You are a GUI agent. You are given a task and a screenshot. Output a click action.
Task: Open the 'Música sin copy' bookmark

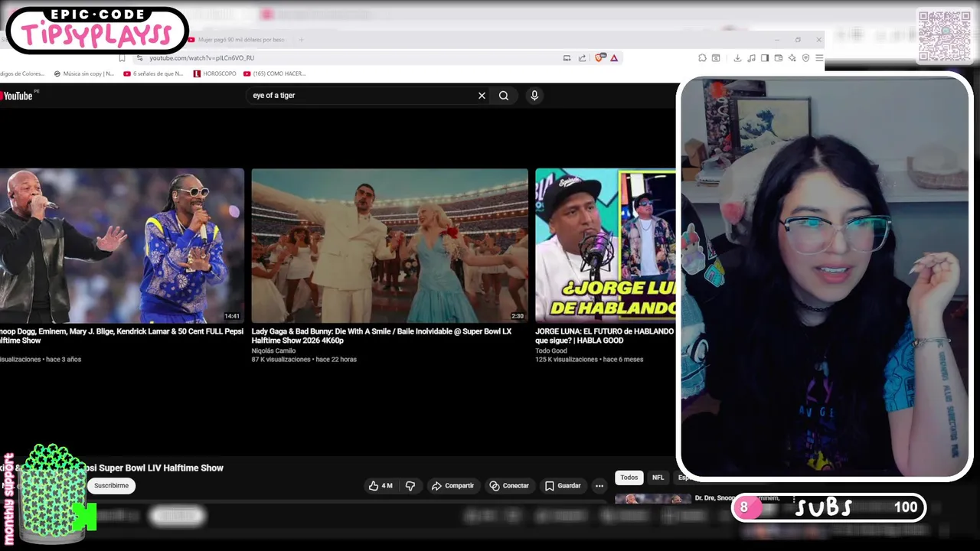click(84, 73)
